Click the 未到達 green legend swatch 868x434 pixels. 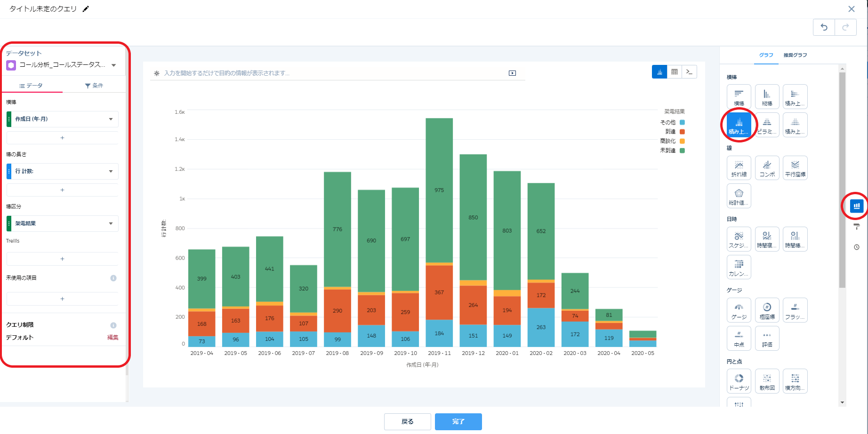coord(682,150)
